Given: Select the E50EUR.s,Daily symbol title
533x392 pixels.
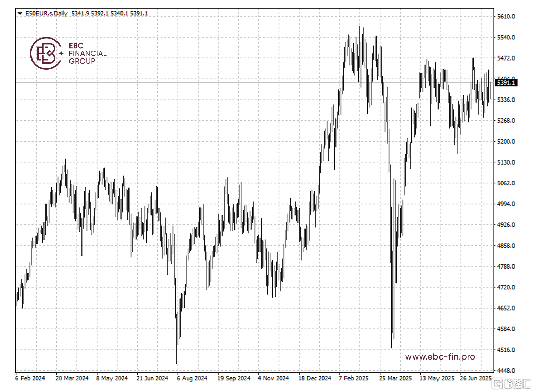Looking at the screenshot, I should [x=47, y=13].
